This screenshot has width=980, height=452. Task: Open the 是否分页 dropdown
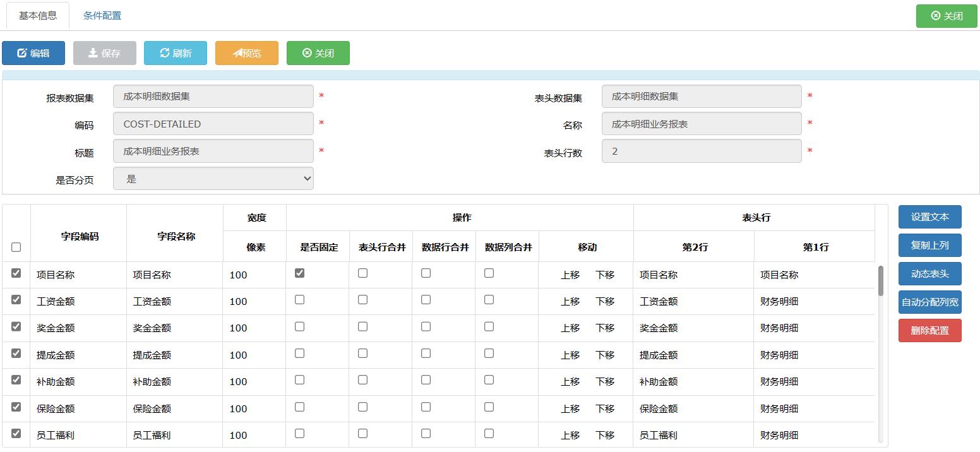point(213,178)
